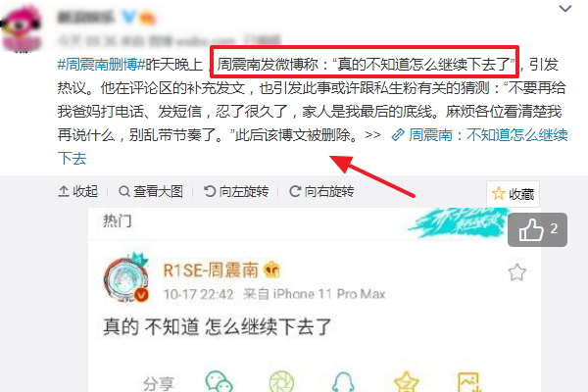Share to QZone via yellow star icon
This screenshot has width=588, height=392.
(407, 382)
